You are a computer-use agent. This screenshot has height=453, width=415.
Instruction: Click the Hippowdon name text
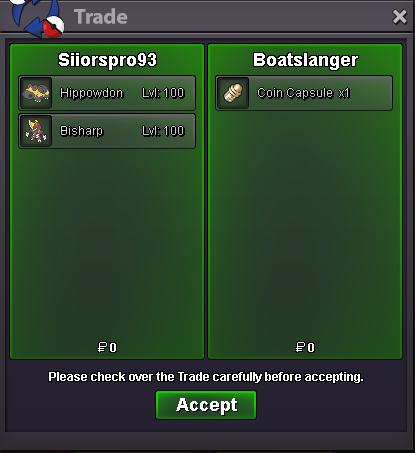pos(91,93)
